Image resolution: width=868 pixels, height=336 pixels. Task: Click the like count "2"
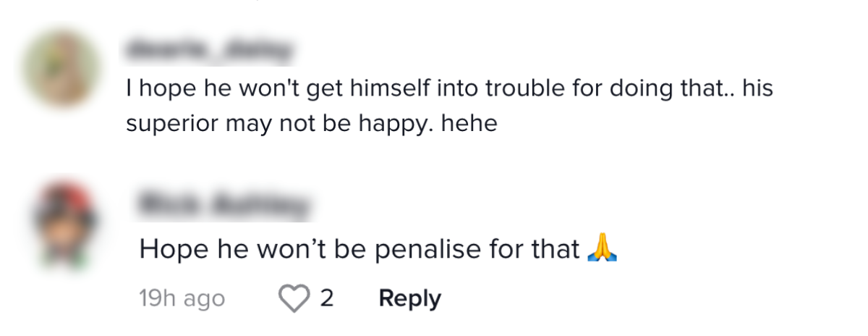coord(327,298)
